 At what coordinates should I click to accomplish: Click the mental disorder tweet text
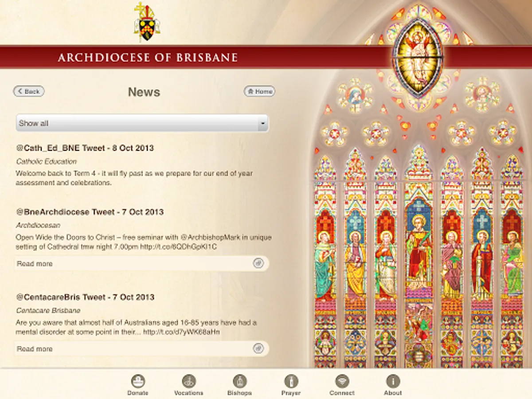[136, 327]
